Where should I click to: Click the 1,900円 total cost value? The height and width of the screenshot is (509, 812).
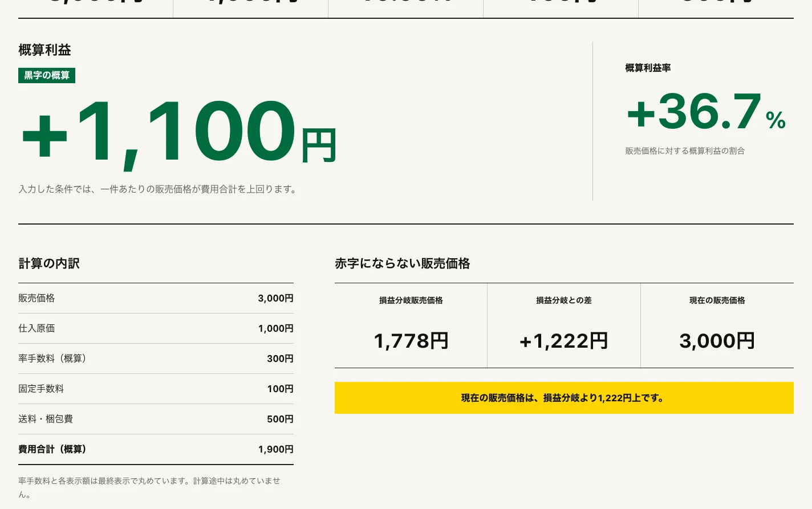275,449
